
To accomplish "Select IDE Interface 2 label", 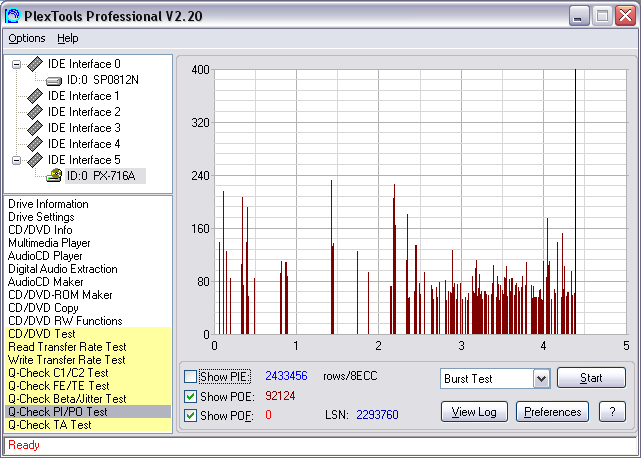I will (x=84, y=112).
